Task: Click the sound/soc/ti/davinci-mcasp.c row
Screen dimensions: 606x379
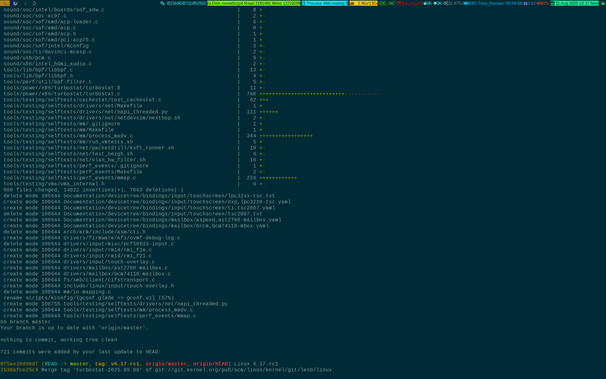Action: point(133,52)
